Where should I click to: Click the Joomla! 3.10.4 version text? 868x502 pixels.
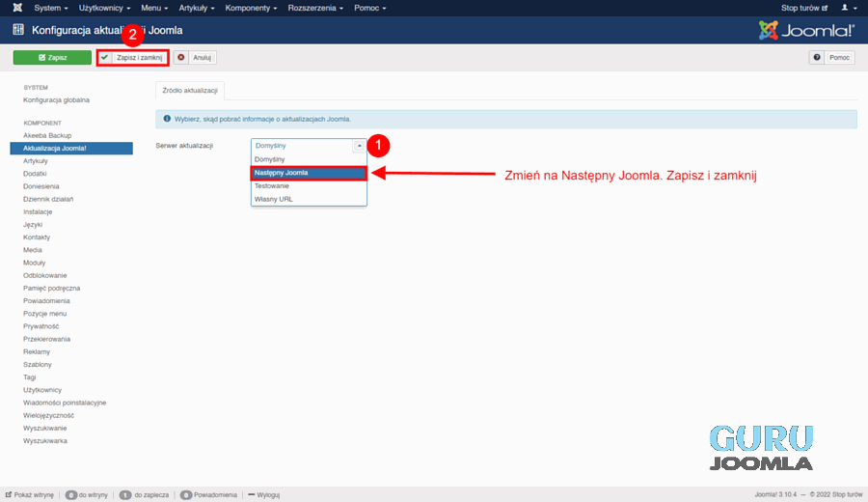(775, 495)
